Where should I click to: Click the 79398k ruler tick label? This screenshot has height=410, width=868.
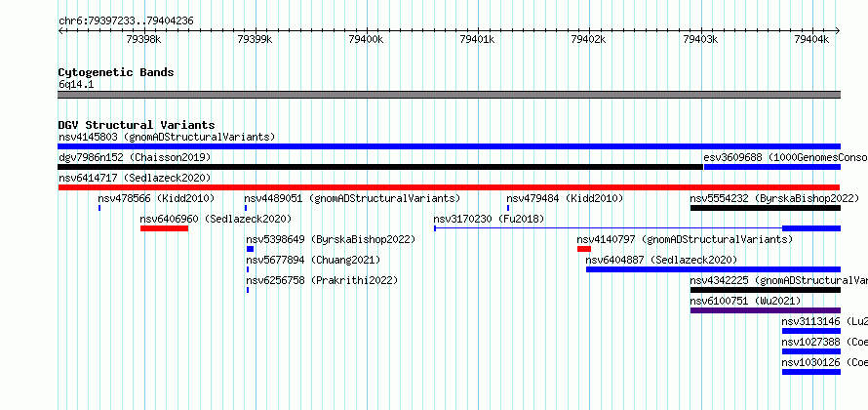144,39
